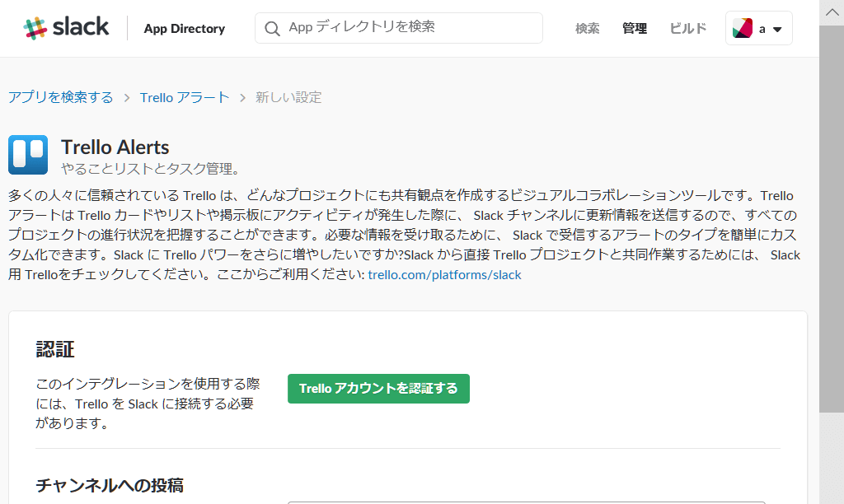Image resolution: width=844 pixels, height=504 pixels.
Task: Click the magnifying glass search icon
Action: point(272,29)
